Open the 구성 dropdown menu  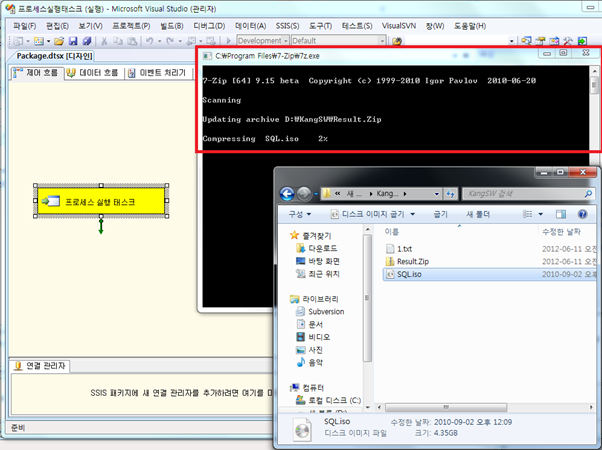tap(300, 214)
